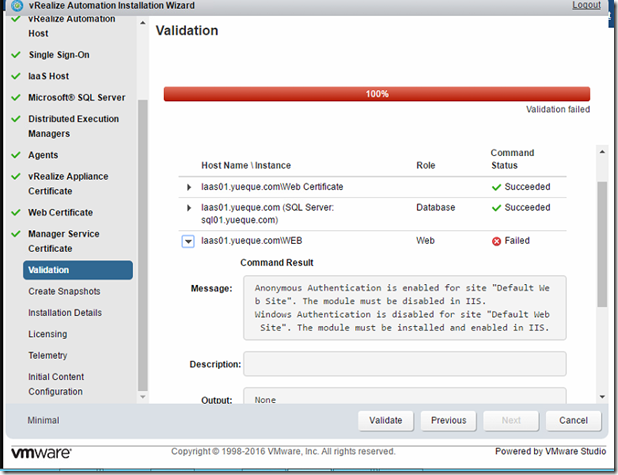Click the results panel scroll down arrow
The height and width of the screenshot is (475, 618).
click(x=602, y=397)
